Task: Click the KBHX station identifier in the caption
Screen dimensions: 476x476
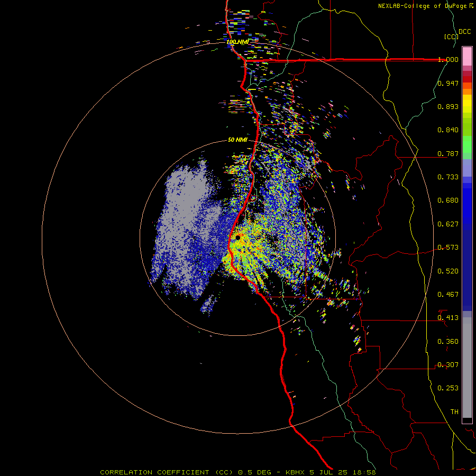Action: 296,472
